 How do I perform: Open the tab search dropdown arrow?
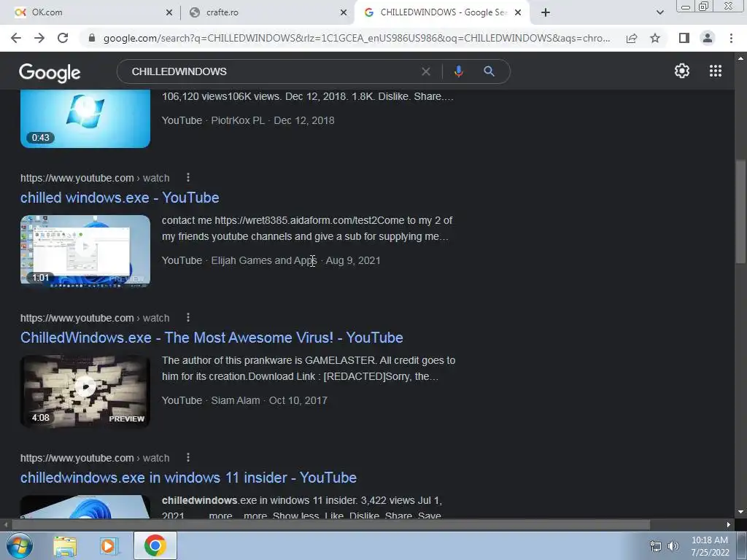coord(659,13)
